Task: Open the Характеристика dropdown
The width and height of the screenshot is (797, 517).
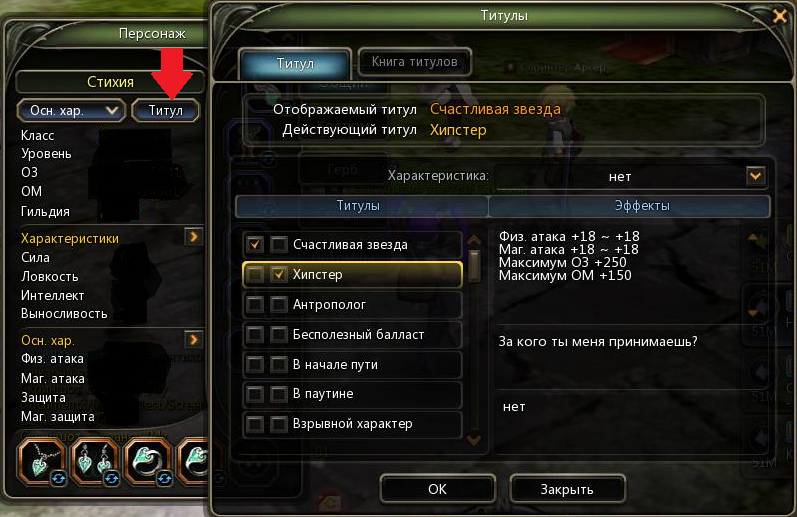Action: (755, 176)
